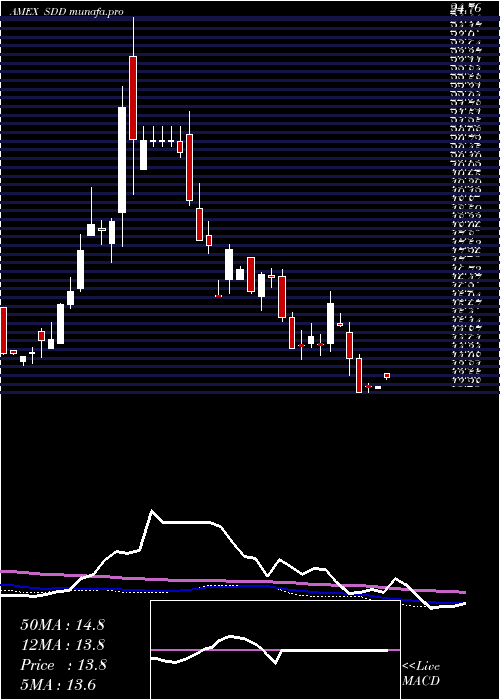Click the MACD inset chart panel
Screen dimensions: 500x700
pyautogui.click(x=275, y=650)
